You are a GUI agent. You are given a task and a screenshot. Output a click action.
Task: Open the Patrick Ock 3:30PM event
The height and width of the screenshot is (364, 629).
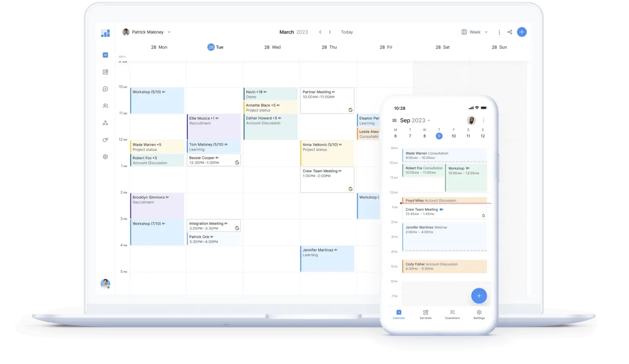214,239
